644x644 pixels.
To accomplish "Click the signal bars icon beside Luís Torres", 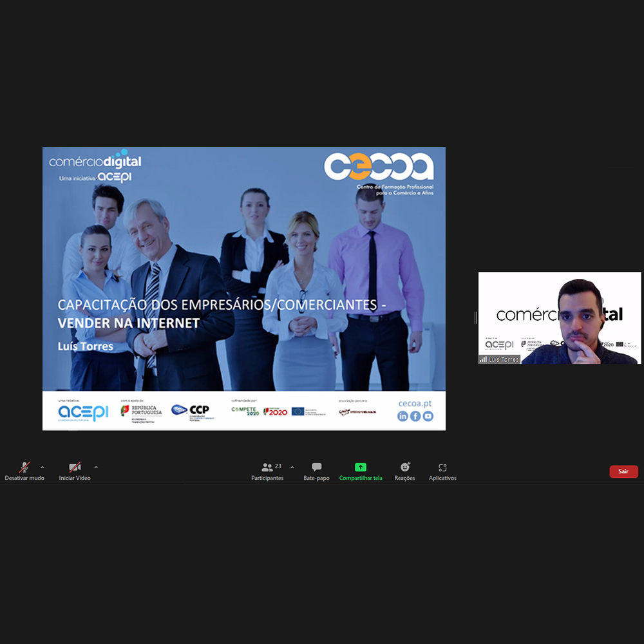I will tap(483, 359).
